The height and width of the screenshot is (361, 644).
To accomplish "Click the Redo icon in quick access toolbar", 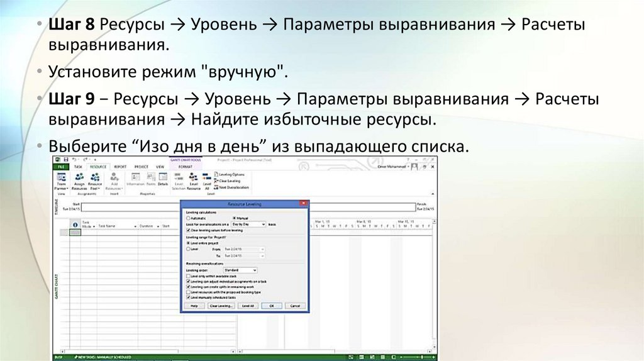I will tap(86, 159).
